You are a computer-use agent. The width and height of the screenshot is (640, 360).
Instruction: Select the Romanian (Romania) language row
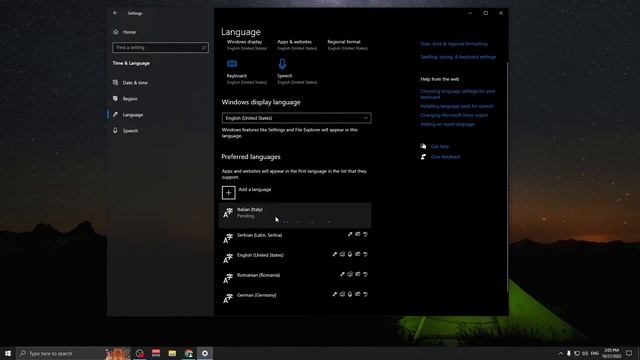(x=295, y=278)
